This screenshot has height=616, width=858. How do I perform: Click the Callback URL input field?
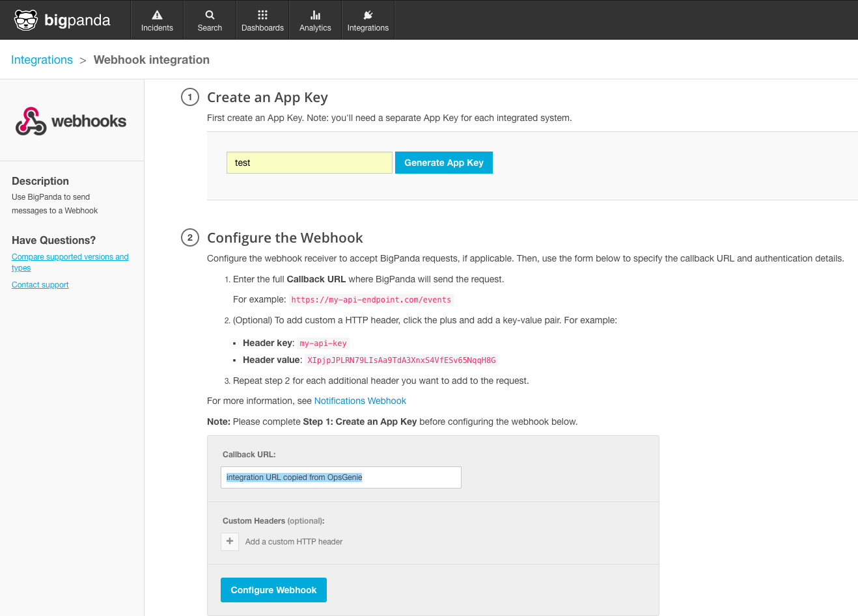coord(341,477)
